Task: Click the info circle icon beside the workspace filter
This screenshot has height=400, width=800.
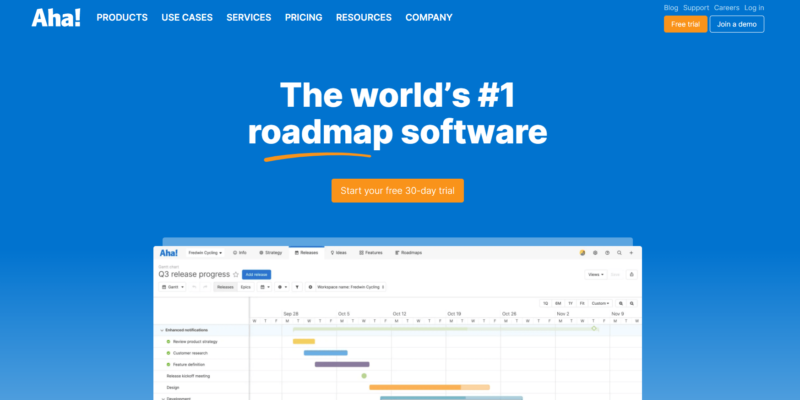Action: 311,287
